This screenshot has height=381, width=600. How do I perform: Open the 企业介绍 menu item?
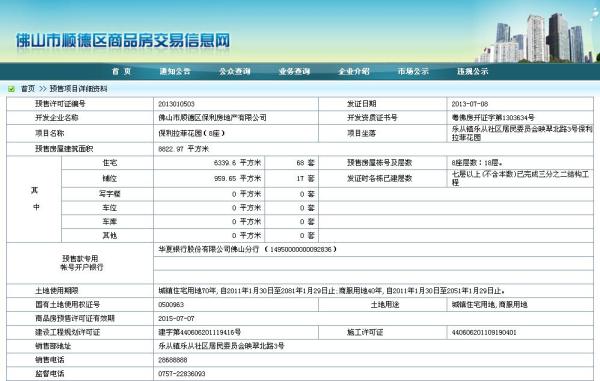click(354, 71)
